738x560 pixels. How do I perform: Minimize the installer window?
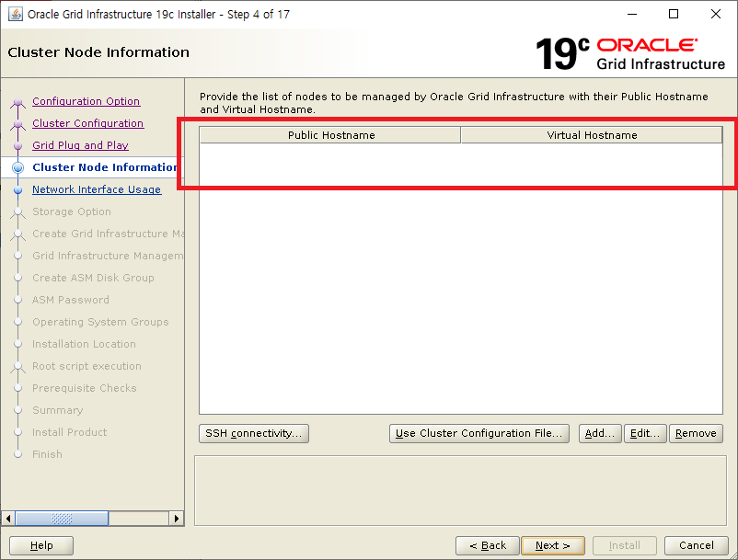[x=632, y=14]
